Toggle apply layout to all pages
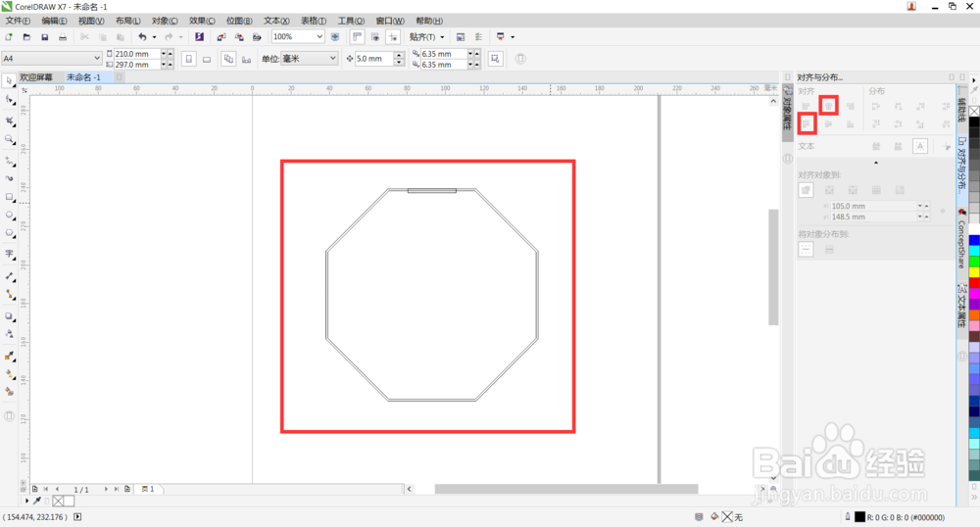This screenshot has height=527, width=980. coord(228,59)
